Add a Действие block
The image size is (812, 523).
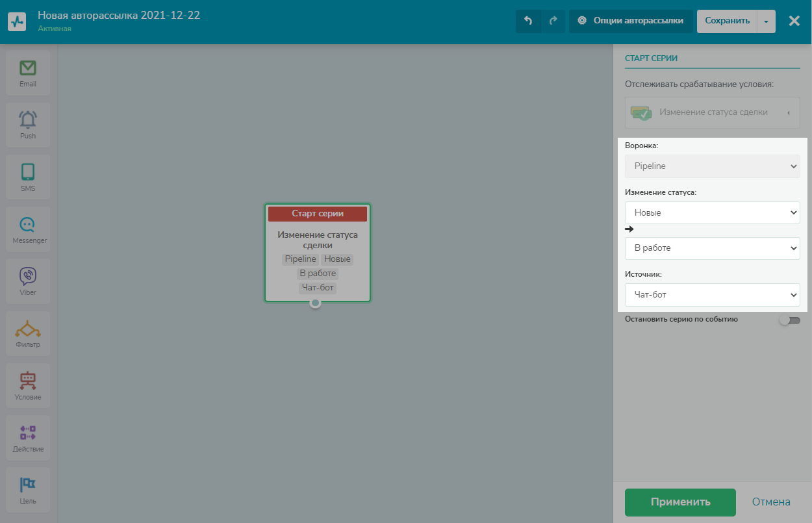[x=28, y=439]
